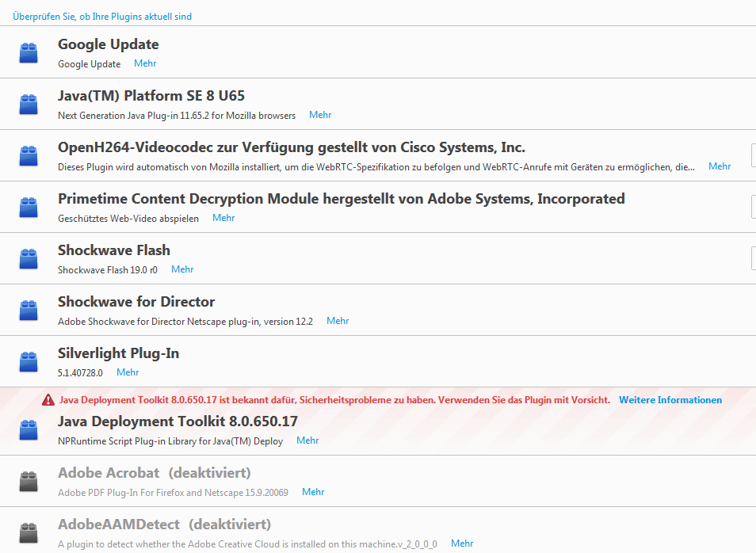
Task: Click the Shockwave Flash plugin icon
Action: coord(29,259)
